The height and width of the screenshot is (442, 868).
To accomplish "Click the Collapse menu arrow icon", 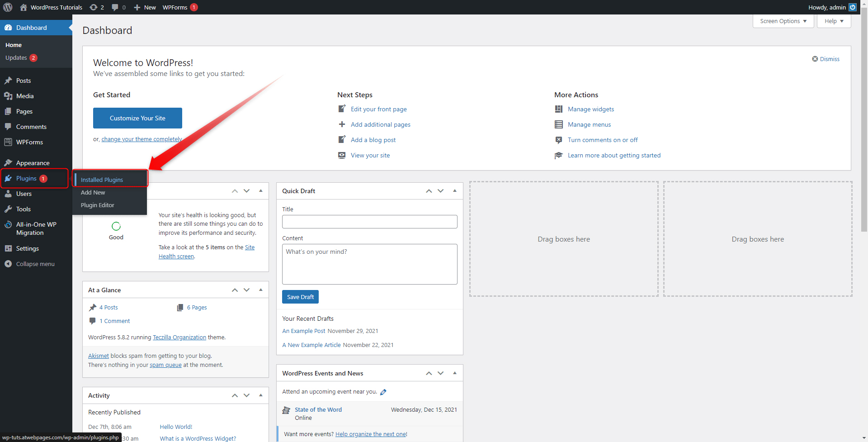I will 8,264.
